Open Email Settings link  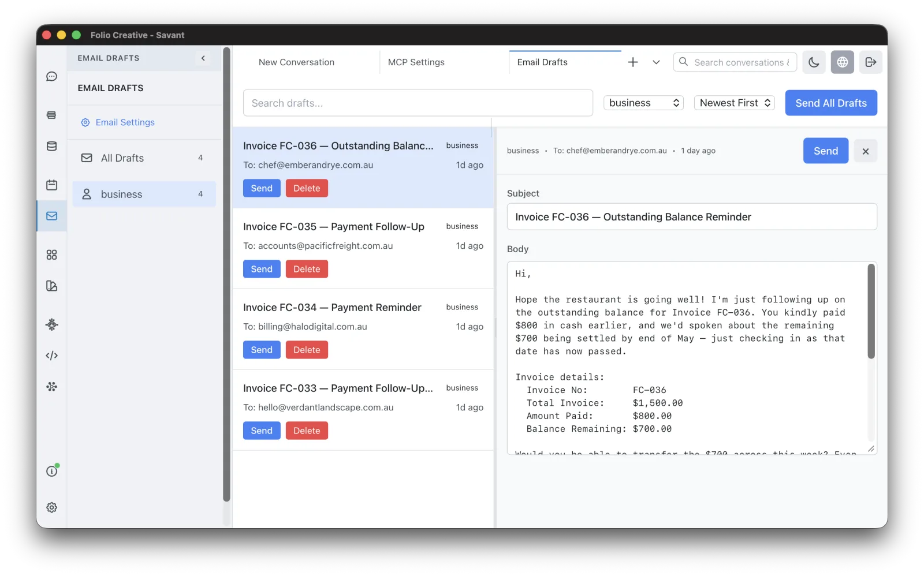click(118, 122)
